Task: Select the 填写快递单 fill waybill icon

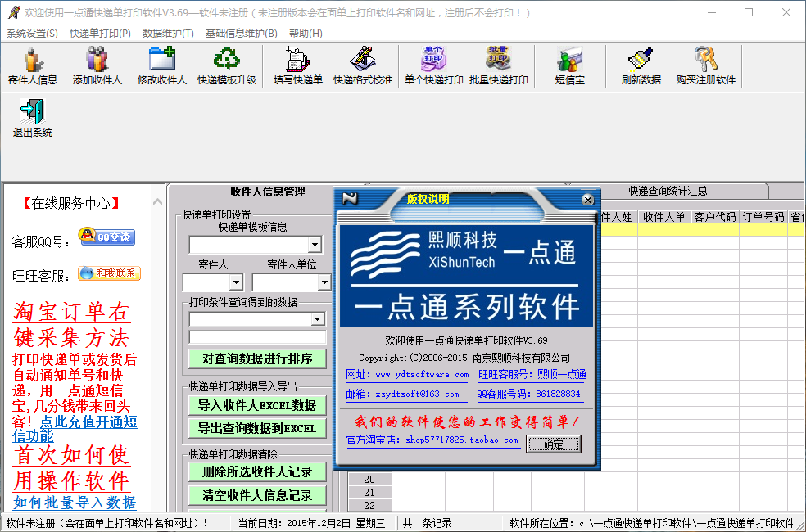Action: 297,65
